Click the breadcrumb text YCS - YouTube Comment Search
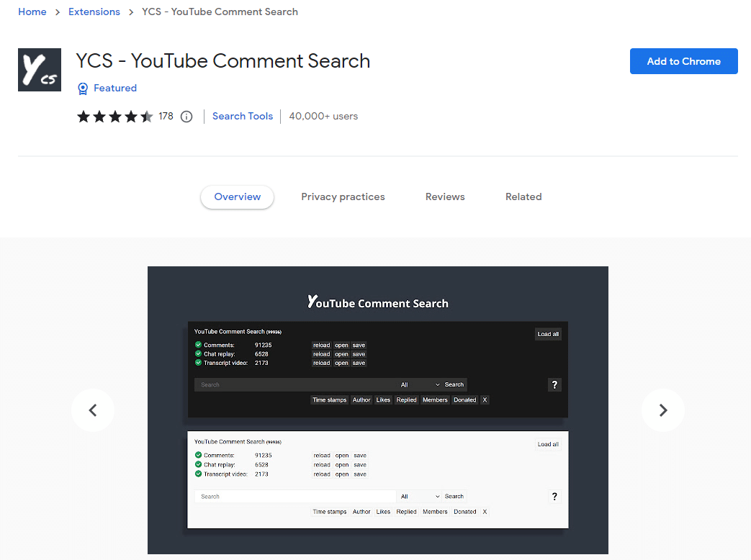Viewport: 751px width, 560px height. (x=220, y=12)
